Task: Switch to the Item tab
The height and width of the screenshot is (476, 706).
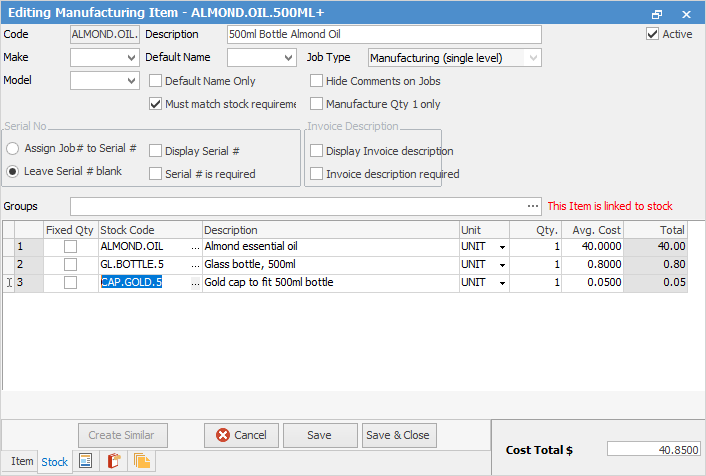Action: [21, 461]
